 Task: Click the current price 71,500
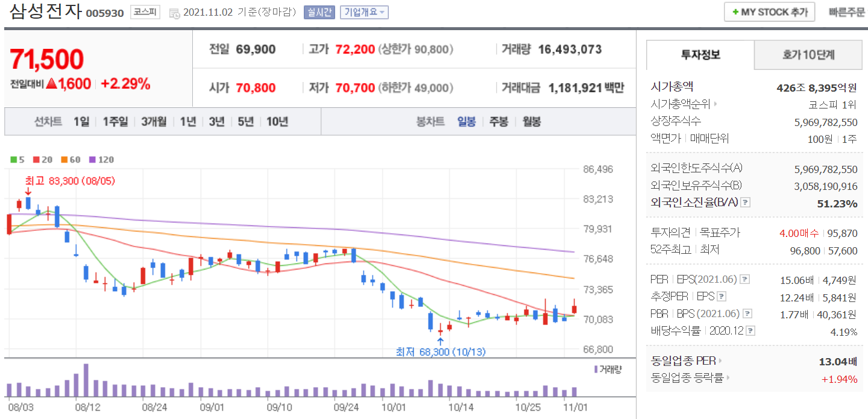(x=46, y=59)
